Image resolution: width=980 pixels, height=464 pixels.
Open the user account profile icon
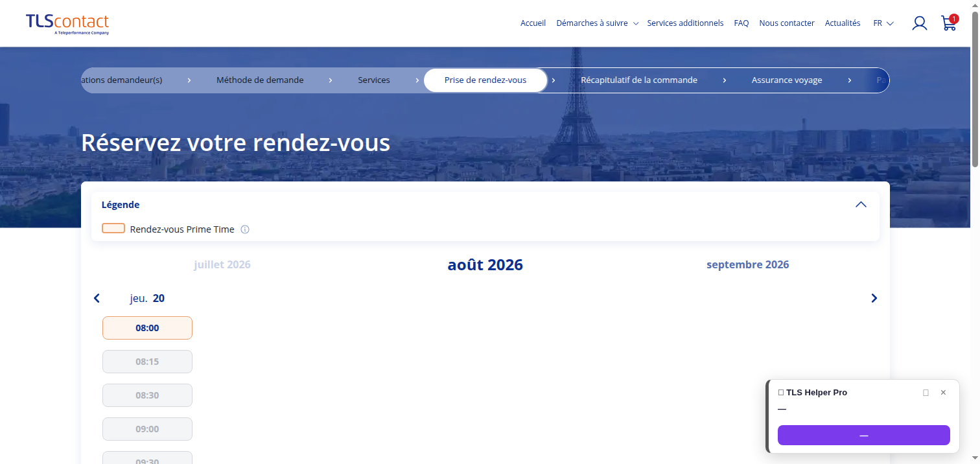pyautogui.click(x=919, y=23)
